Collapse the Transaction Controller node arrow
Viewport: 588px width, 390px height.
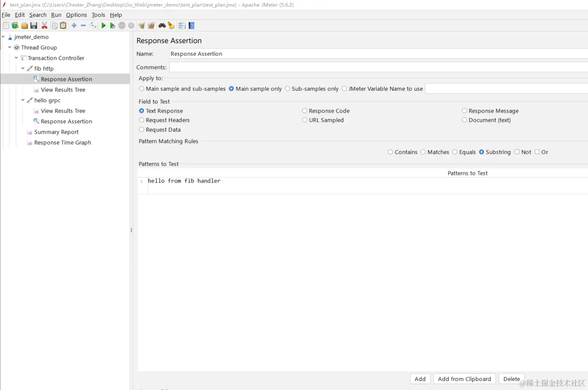(16, 58)
